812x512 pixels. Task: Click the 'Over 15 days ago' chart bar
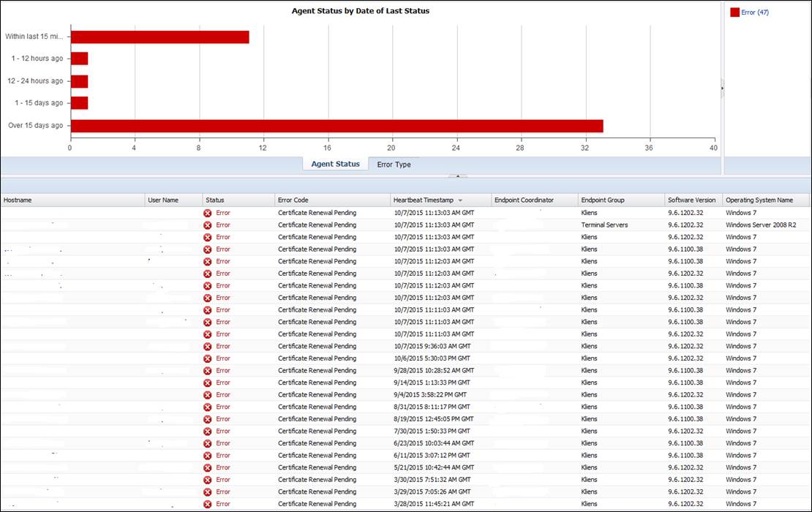pos(337,126)
